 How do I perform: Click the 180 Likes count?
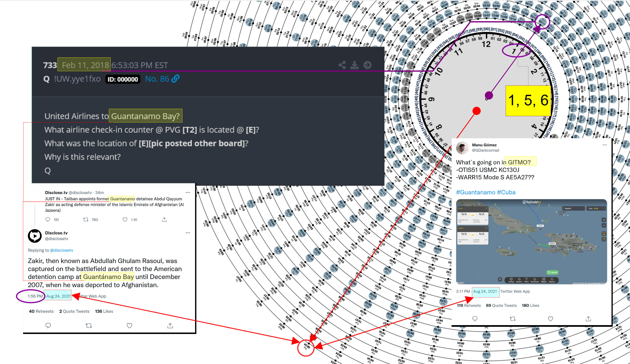[531, 306]
